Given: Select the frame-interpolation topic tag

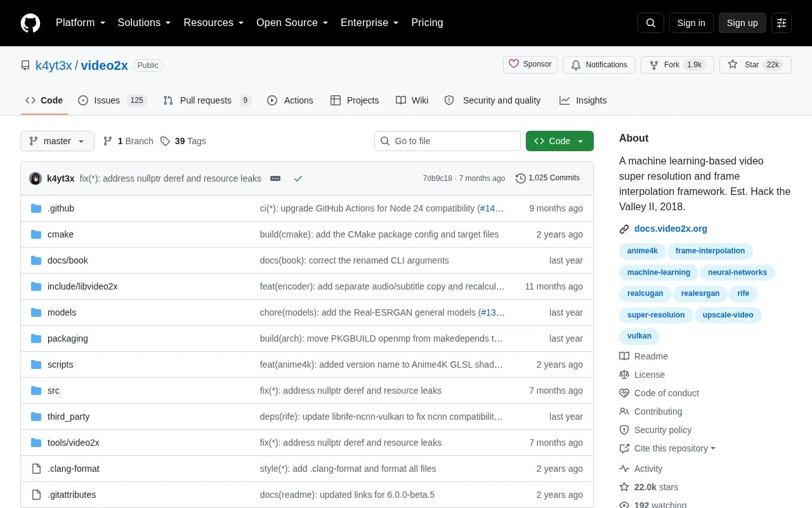Looking at the screenshot, I should tap(710, 251).
